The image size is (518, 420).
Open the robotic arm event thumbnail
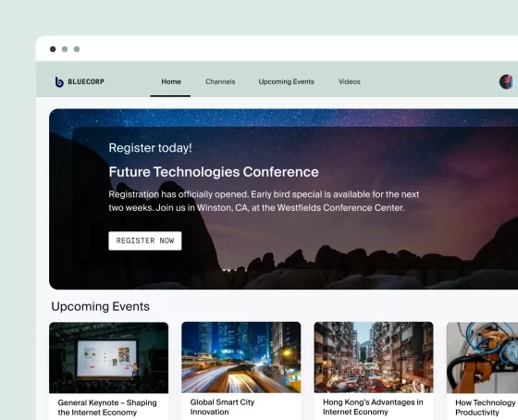pos(482,357)
